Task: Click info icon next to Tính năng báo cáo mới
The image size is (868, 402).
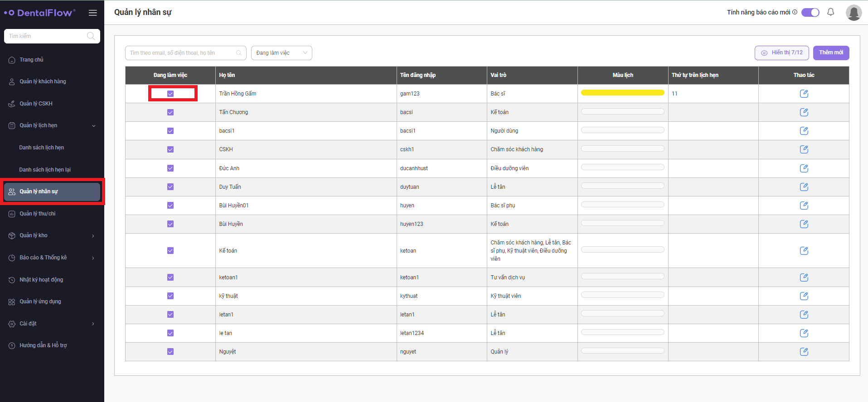Action: pos(795,12)
